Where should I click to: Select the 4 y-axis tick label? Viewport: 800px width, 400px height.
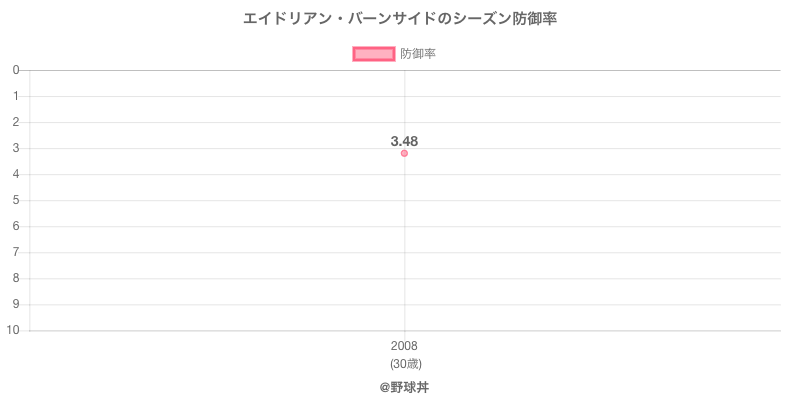(x=17, y=174)
